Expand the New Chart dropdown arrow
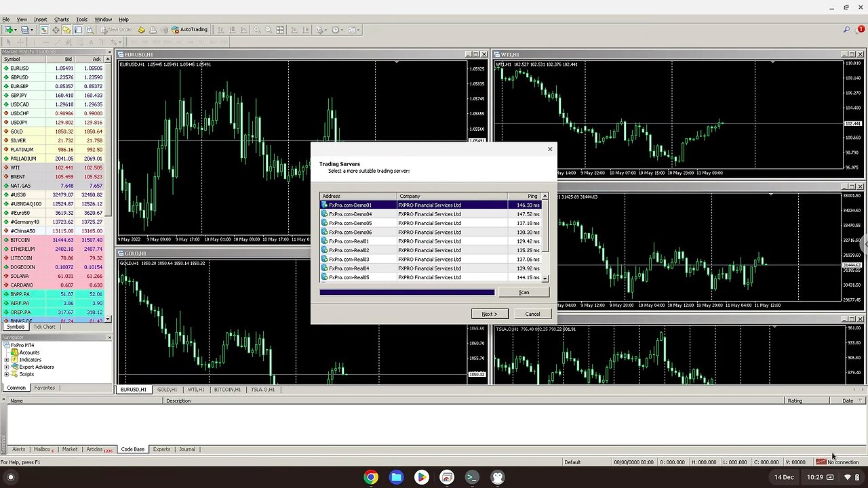The image size is (868, 488). point(15,30)
